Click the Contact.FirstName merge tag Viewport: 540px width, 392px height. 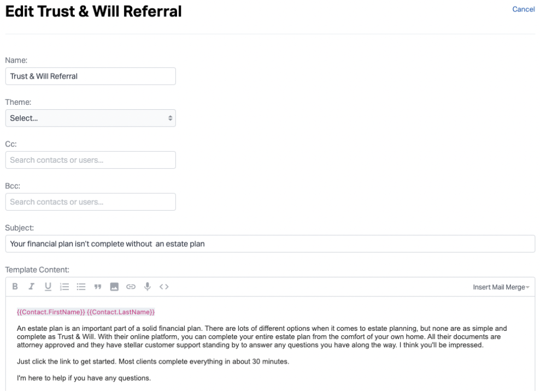(x=50, y=312)
